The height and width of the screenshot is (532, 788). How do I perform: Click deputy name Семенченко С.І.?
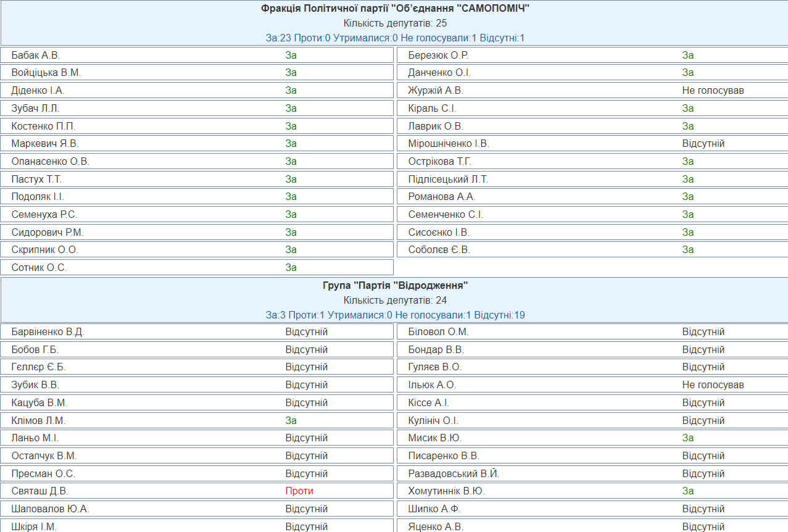(446, 215)
